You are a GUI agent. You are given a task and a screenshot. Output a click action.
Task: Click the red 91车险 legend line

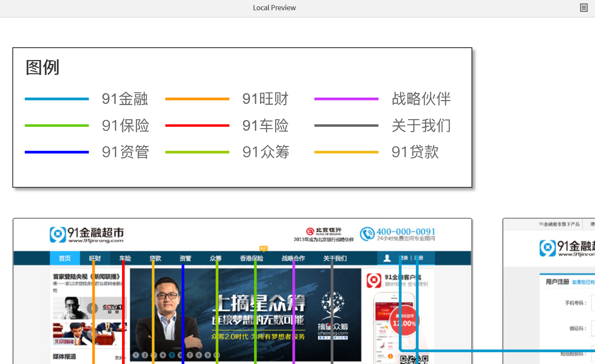(x=197, y=126)
